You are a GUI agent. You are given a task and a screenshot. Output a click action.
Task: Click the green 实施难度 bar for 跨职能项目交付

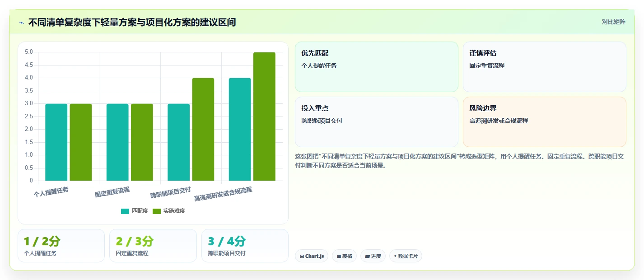[203, 130]
